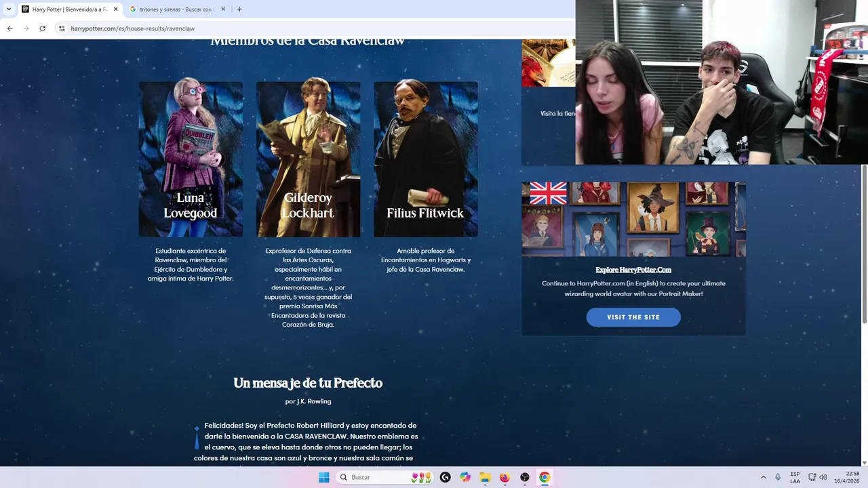Open Firefox from the taskbar

tap(505, 477)
